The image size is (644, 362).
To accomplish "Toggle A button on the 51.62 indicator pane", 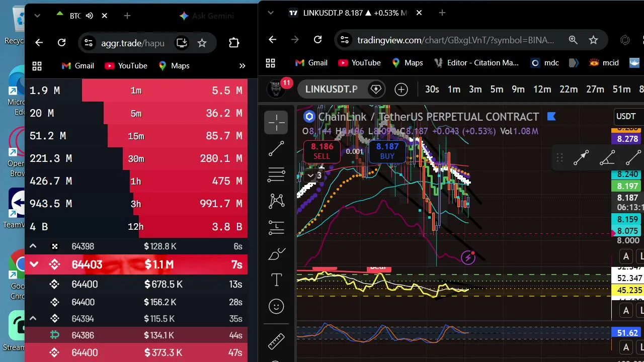I will pyautogui.click(x=626, y=347).
